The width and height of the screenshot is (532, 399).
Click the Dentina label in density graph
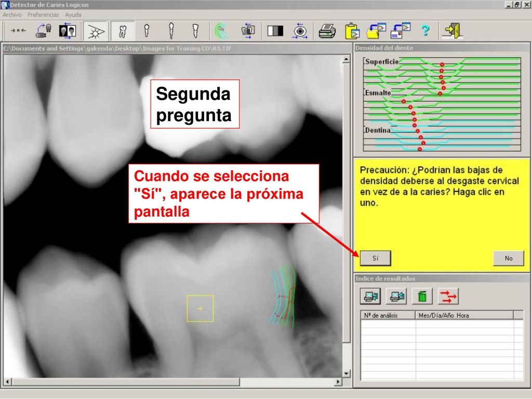(x=378, y=130)
